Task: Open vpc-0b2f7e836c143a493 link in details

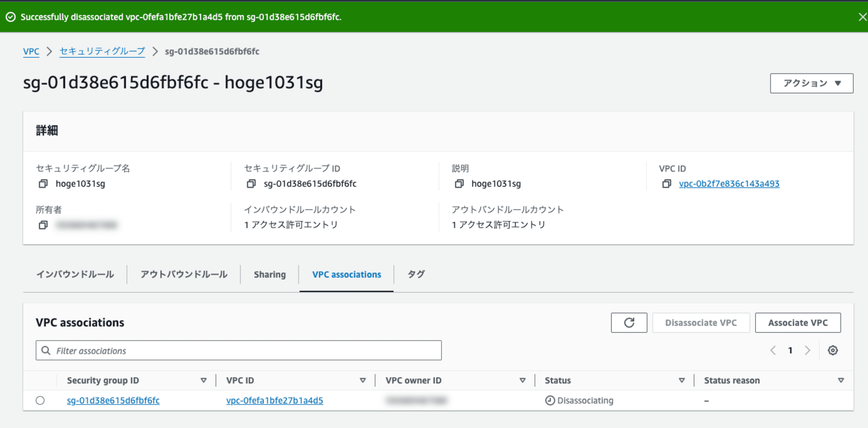Action: [729, 184]
